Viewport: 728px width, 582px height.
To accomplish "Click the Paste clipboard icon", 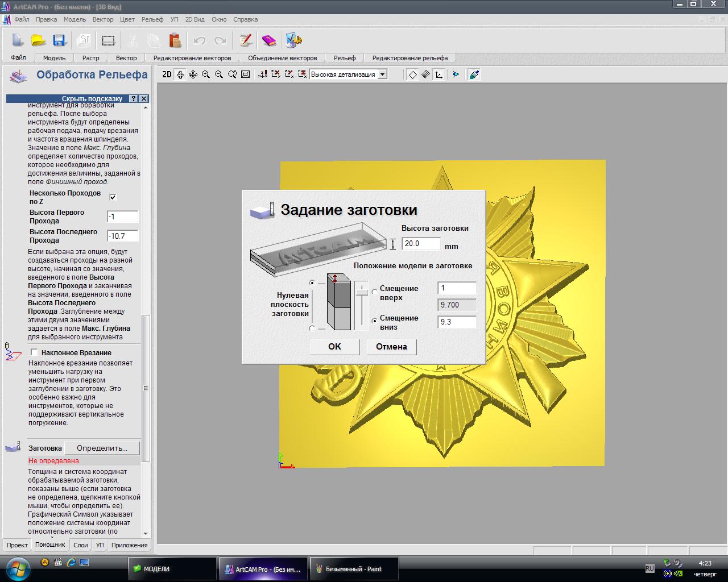I will (175, 40).
